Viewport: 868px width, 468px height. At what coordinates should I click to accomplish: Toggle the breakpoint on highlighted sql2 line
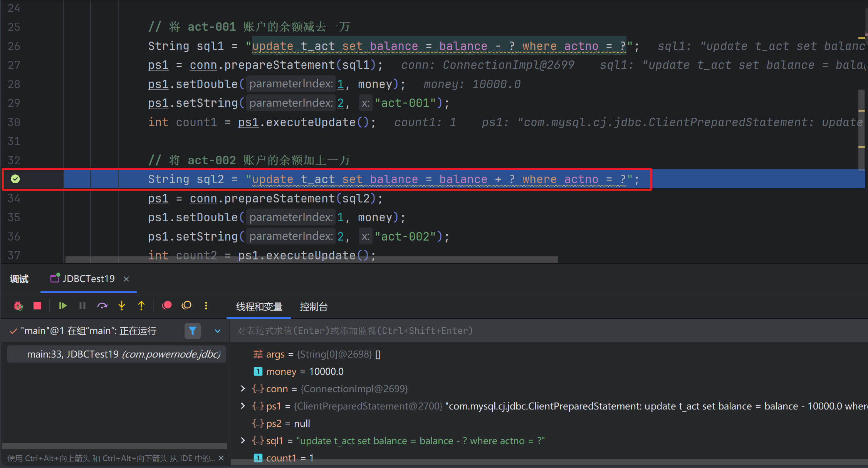15,179
